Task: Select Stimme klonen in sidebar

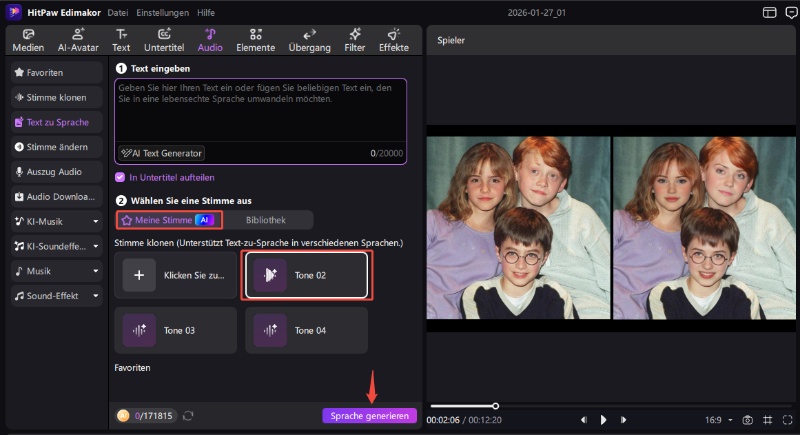Action: [57, 97]
